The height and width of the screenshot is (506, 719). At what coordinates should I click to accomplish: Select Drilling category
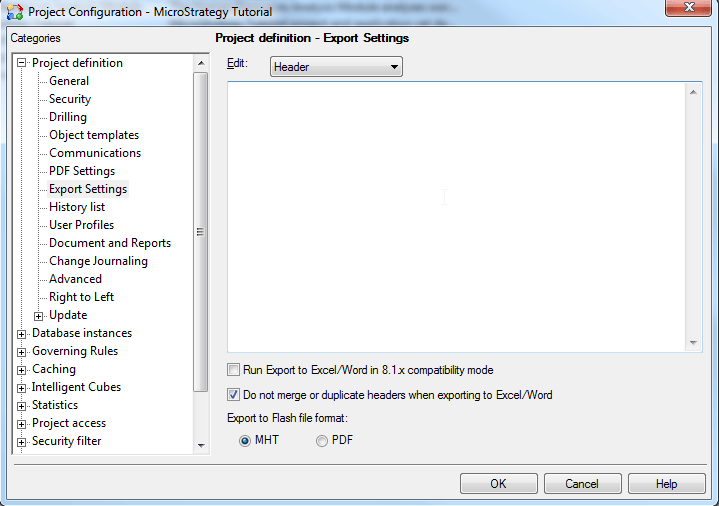tap(68, 117)
